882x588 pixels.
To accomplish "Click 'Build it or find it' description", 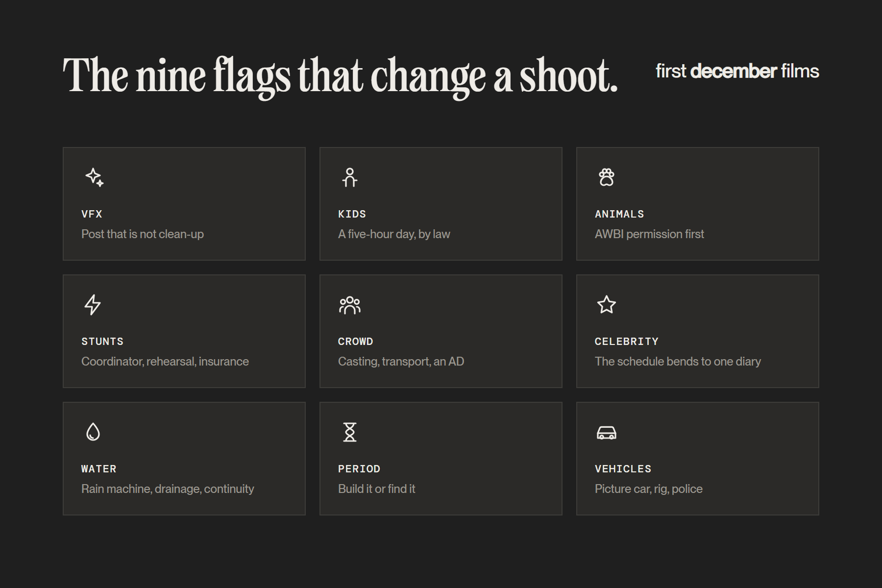I will click(x=376, y=489).
